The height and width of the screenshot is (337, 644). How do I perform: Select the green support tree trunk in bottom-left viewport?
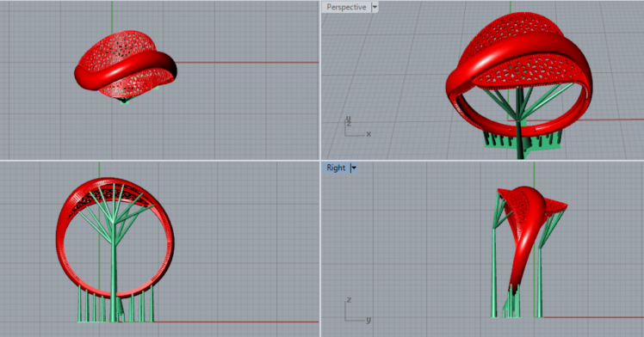click(x=114, y=279)
